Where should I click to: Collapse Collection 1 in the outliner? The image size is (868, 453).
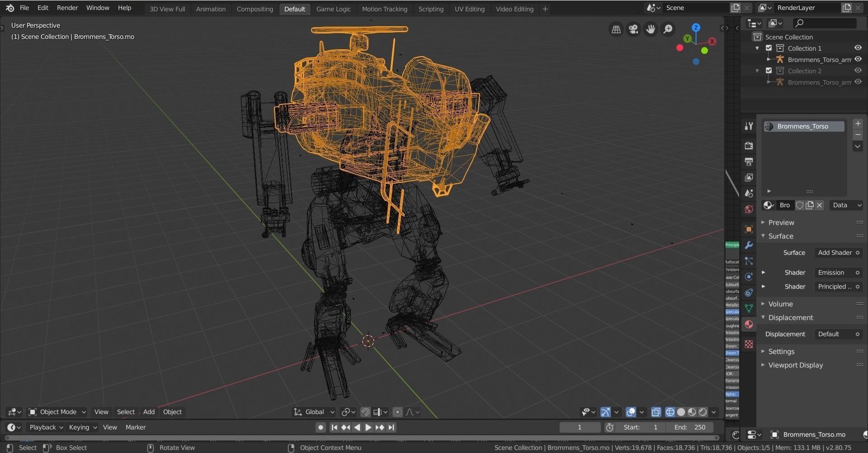coord(758,48)
